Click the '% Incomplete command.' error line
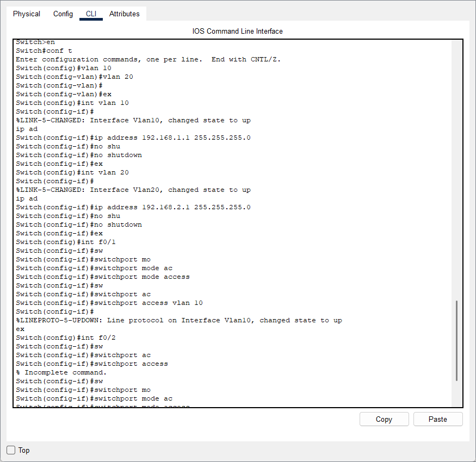The width and height of the screenshot is (476, 462). click(61, 372)
